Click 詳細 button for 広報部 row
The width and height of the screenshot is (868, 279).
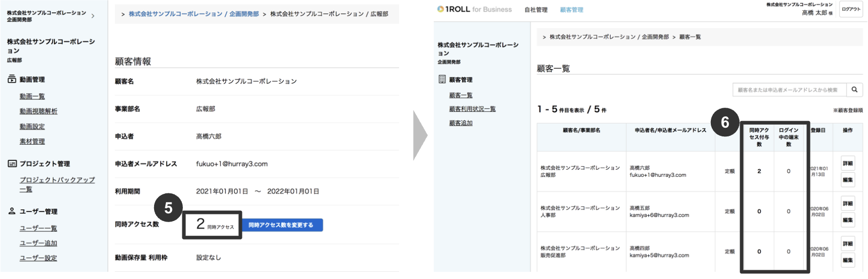(847, 163)
